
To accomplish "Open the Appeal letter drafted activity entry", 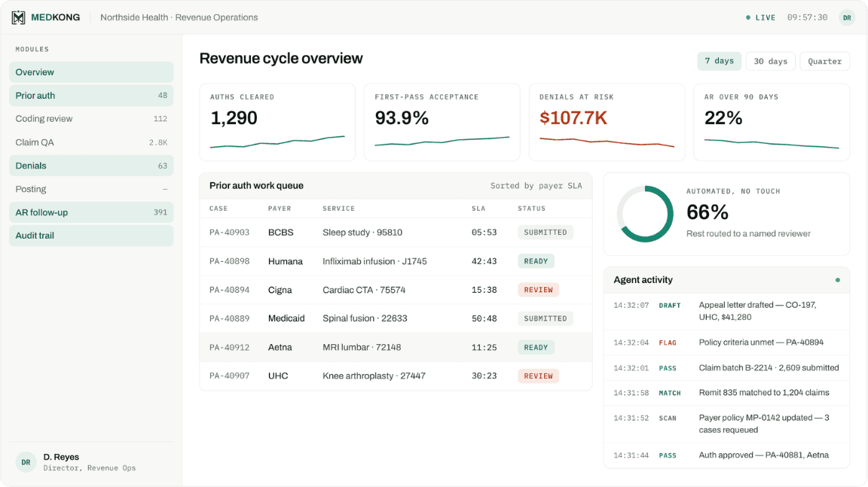I will click(x=726, y=311).
